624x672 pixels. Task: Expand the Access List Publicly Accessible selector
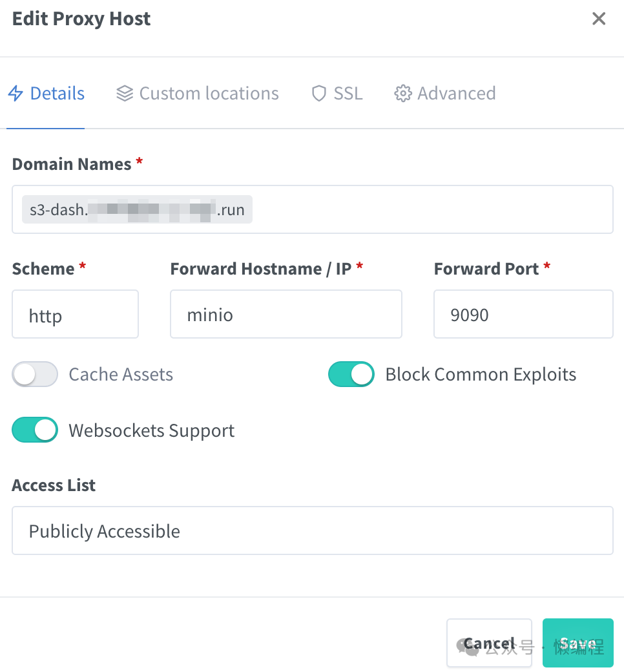(313, 530)
